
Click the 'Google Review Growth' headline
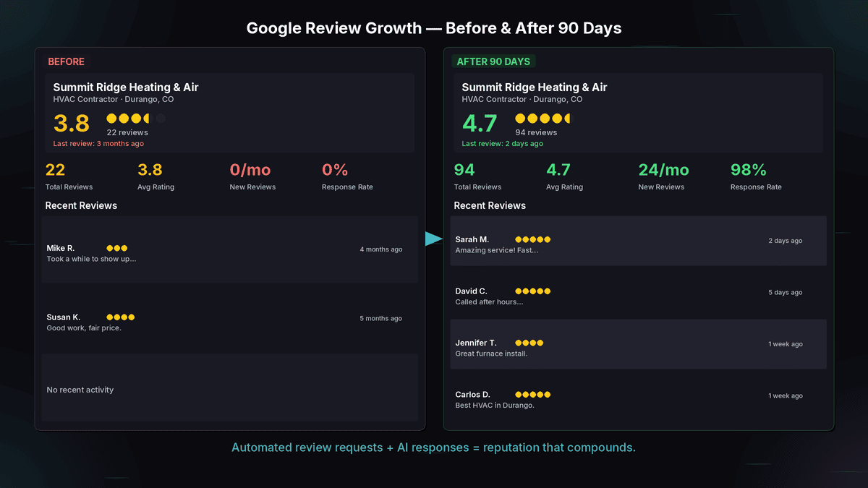pos(434,28)
